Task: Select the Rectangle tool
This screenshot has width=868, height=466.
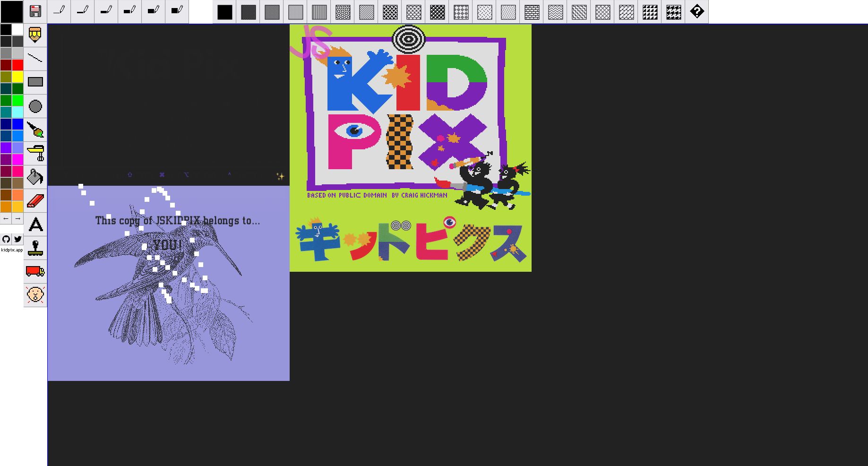Action: pyautogui.click(x=35, y=82)
